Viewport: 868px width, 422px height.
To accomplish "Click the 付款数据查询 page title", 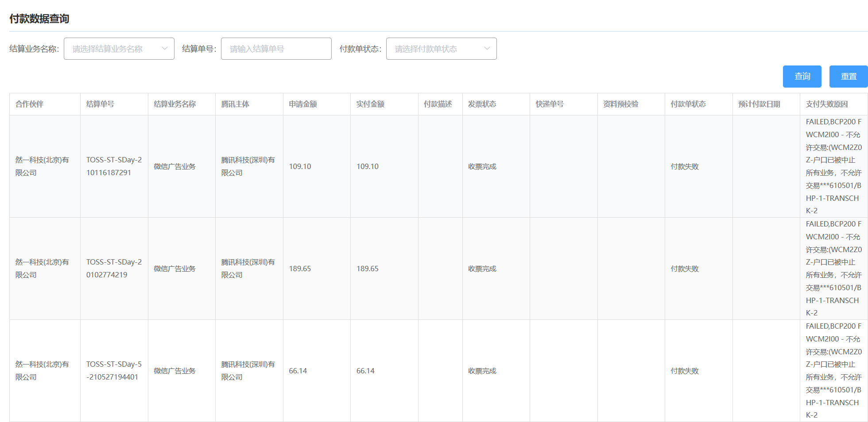I will [x=39, y=19].
